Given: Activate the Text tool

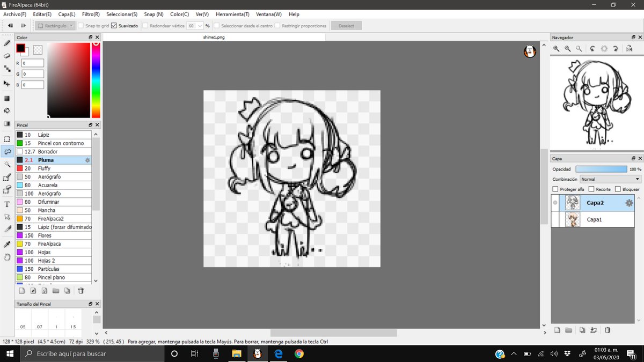Looking at the screenshot, I should pos(7,205).
